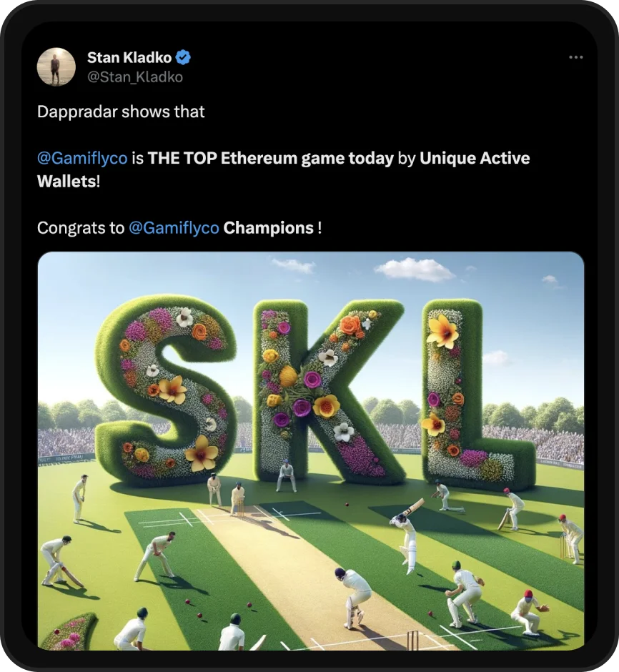
Task: Open the first @Gamiflyco mention link
Action: click(82, 159)
